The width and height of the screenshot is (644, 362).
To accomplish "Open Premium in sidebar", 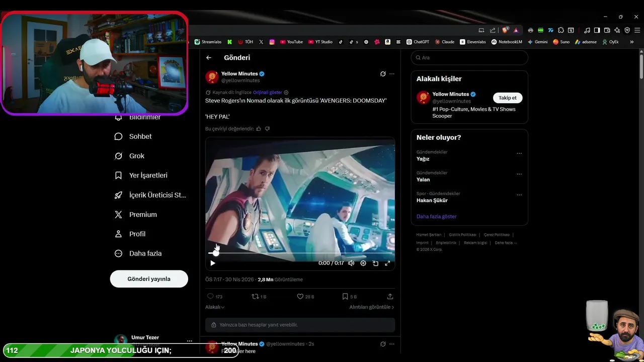I will pyautogui.click(x=136, y=215).
